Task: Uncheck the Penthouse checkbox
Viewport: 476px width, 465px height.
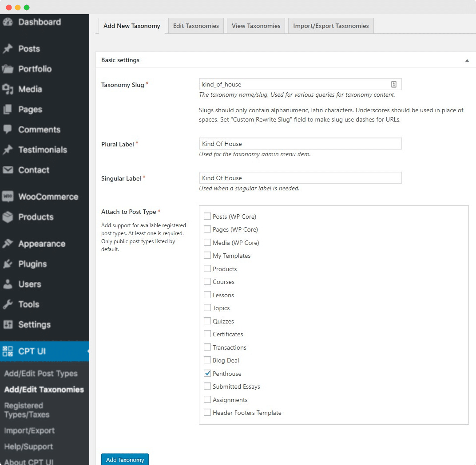Action: coord(207,374)
